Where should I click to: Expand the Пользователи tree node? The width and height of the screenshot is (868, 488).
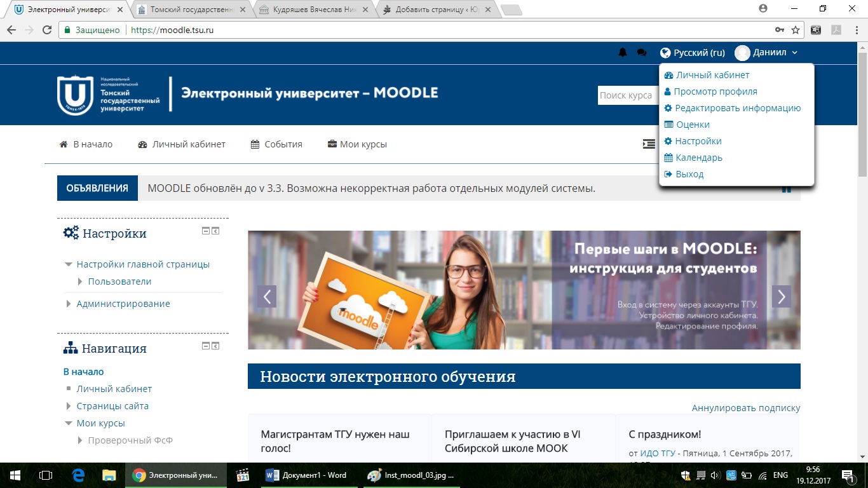tap(80, 281)
